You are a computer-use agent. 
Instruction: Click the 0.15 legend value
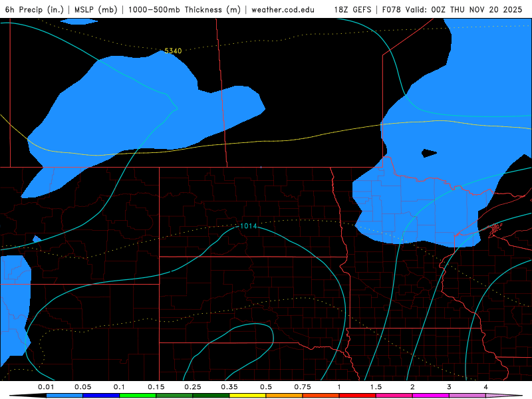coord(156,387)
